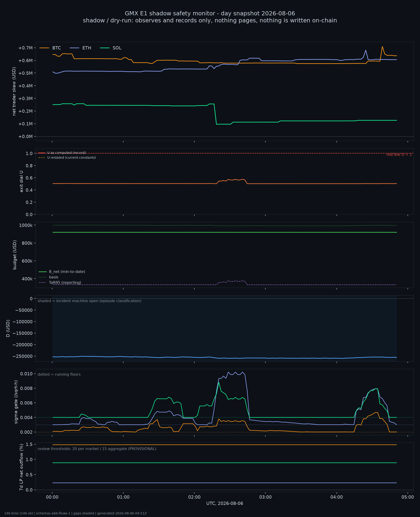Click the +0.7M skew tick label
The width and height of the screenshot is (420, 517).
[25, 48]
